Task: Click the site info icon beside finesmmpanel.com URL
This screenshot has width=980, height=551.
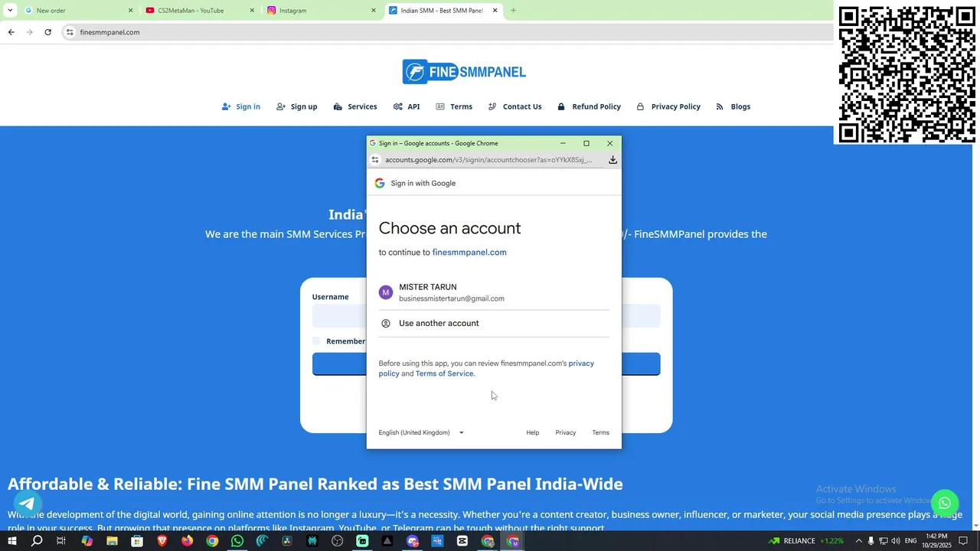Action: tap(70, 32)
